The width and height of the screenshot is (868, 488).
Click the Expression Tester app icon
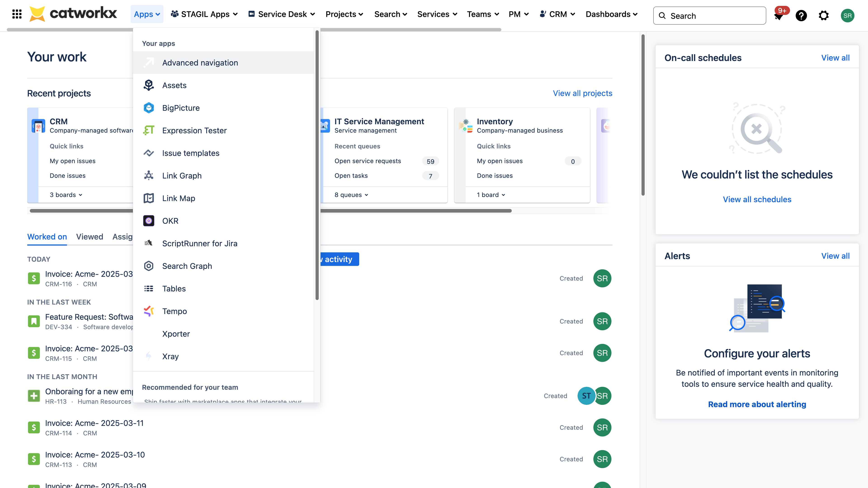click(149, 130)
